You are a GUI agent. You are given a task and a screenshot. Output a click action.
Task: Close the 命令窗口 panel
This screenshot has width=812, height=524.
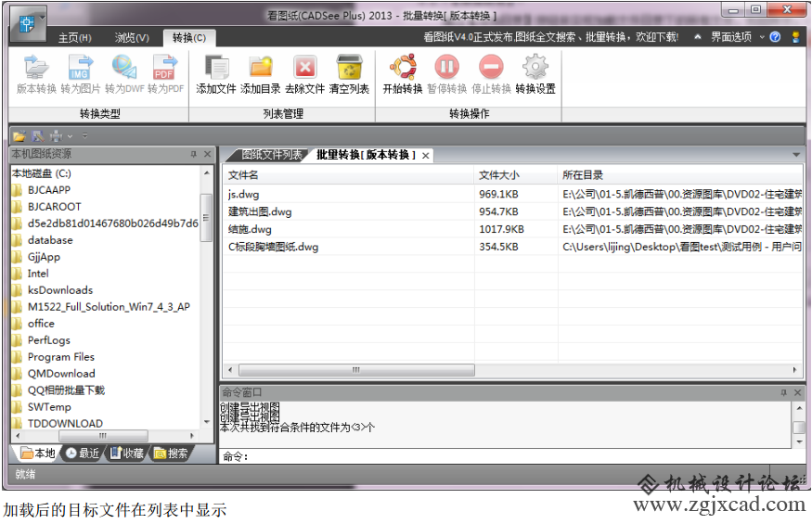click(797, 392)
